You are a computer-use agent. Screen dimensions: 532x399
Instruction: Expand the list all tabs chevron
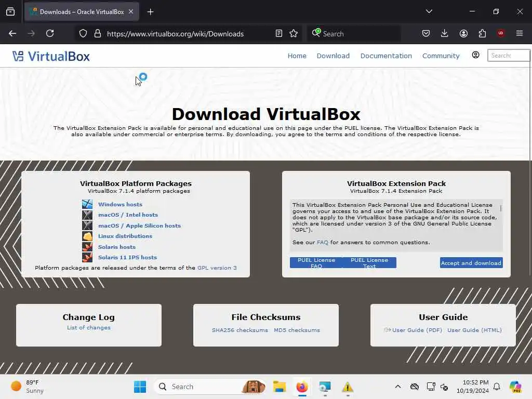429,11
